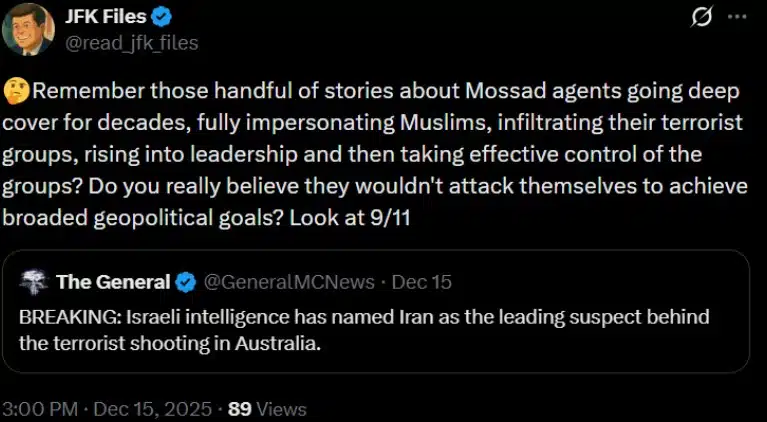Screen dimensions: 767x422
Task: Open The General display name
Action: point(113,282)
